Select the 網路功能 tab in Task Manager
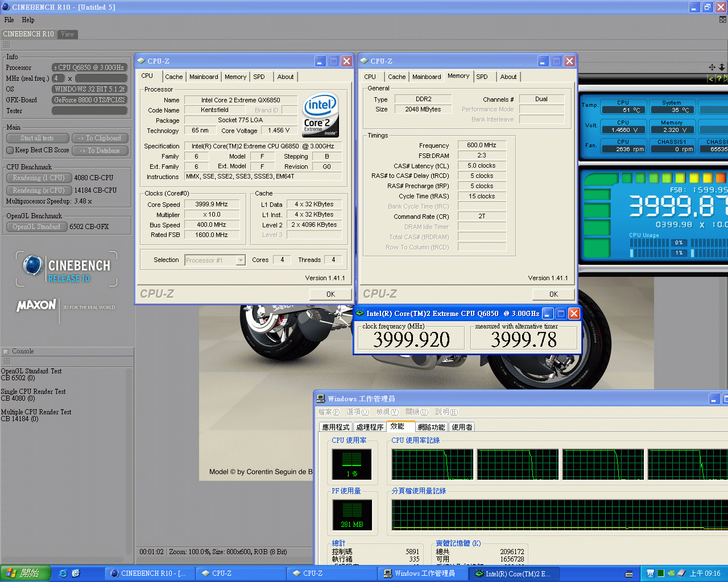 (431, 427)
